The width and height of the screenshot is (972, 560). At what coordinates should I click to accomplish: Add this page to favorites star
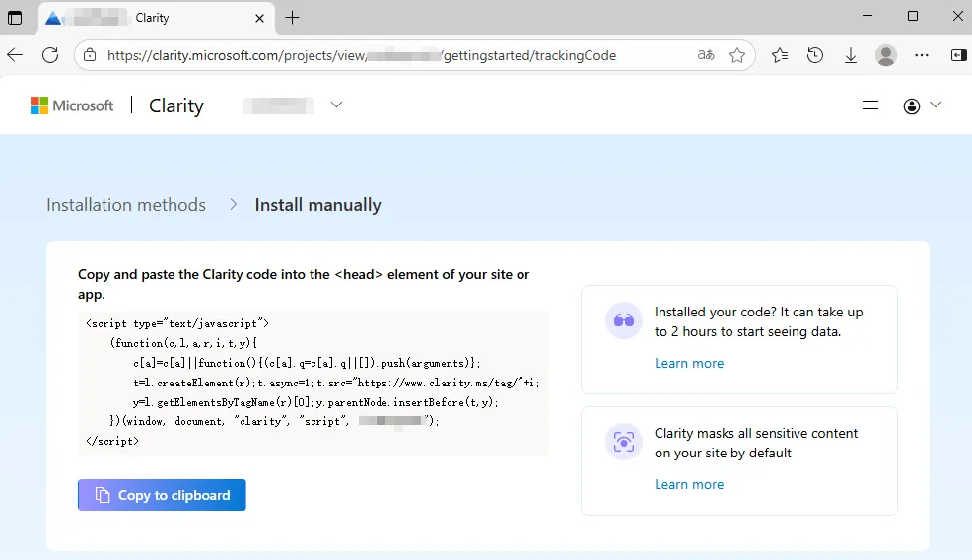pyautogui.click(x=737, y=55)
